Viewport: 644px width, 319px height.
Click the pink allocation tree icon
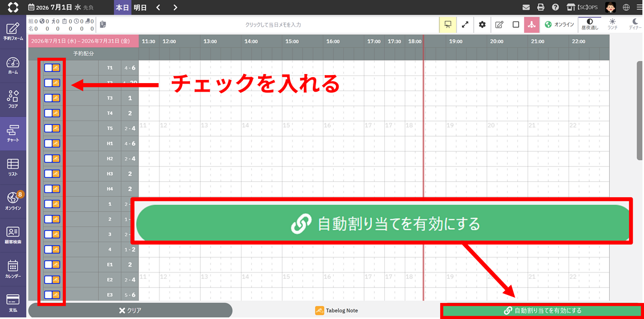[x=532, y=25]
